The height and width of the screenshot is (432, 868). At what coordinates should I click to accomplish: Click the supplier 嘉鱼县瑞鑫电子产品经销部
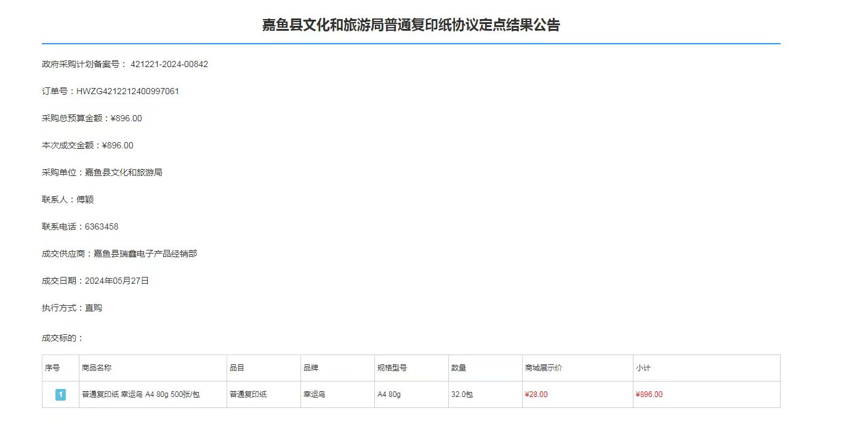(145, 254)
